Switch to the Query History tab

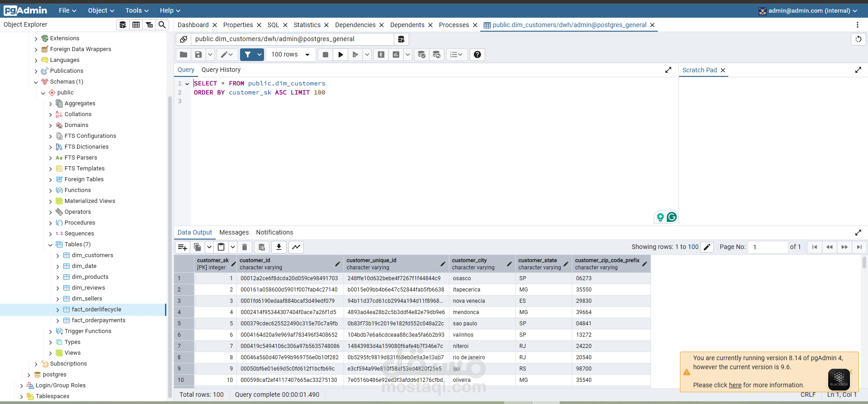[221, 70]
